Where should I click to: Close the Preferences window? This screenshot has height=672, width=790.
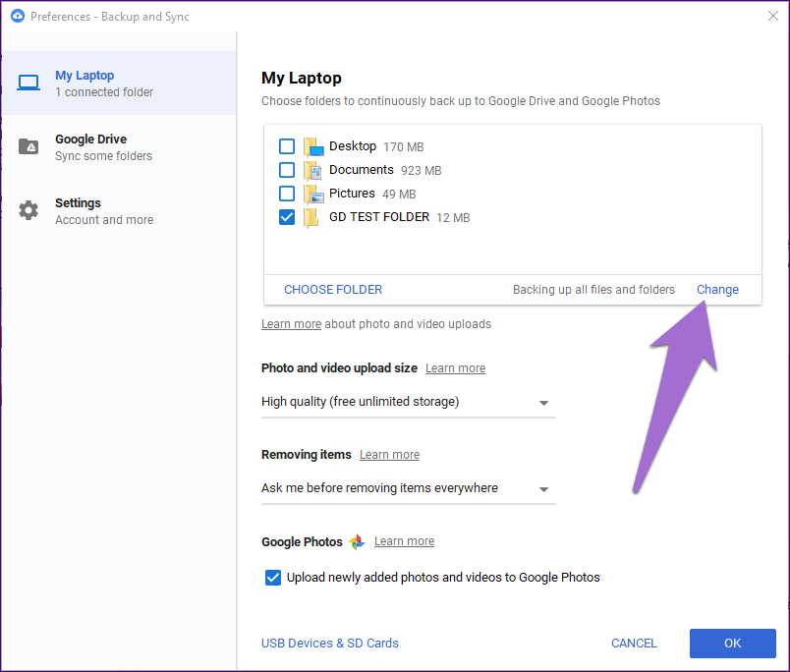[773, 16]
